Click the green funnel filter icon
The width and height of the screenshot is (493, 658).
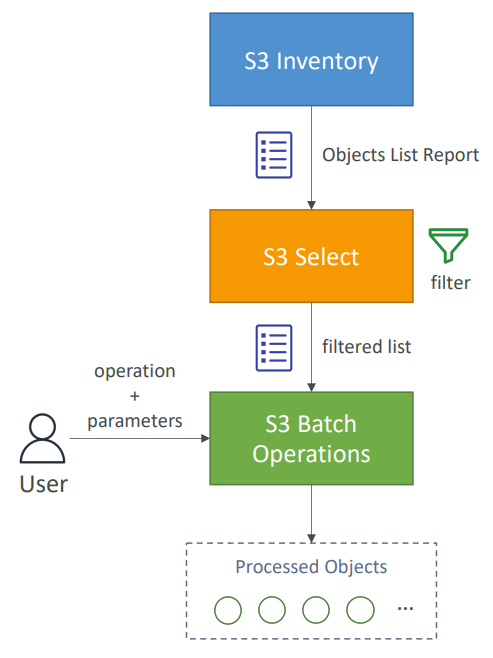[449, 245]
